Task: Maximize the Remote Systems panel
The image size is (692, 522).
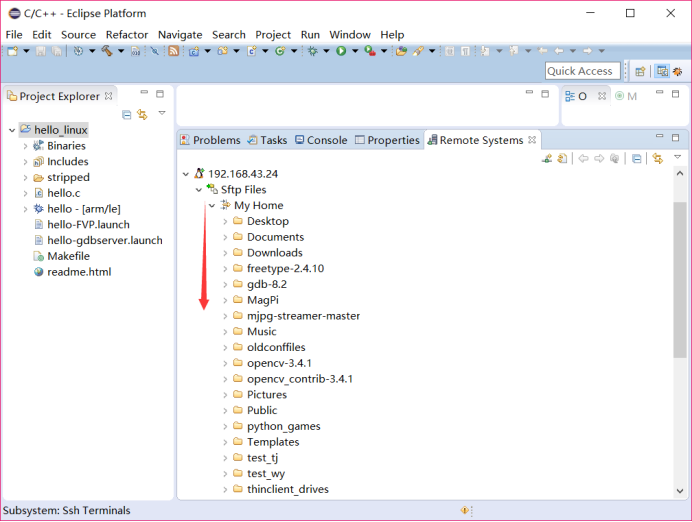Action: point(676,138)
